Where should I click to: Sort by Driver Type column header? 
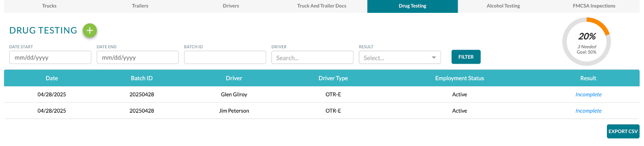[x=333, y=78]
